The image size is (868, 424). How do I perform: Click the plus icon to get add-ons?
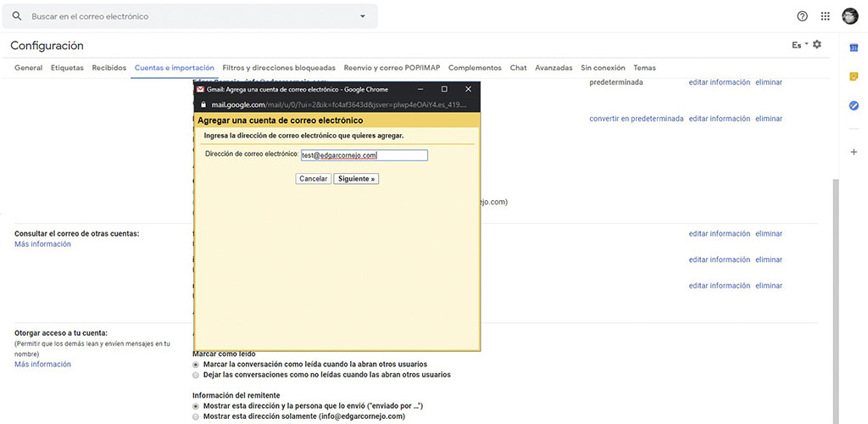[x=854, y=152]
